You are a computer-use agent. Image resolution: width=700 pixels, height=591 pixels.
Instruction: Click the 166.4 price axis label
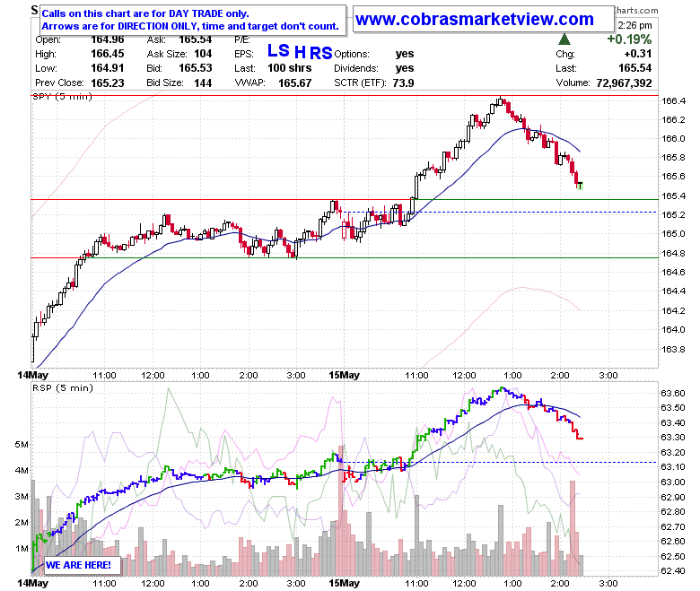[x=673, y=100]
